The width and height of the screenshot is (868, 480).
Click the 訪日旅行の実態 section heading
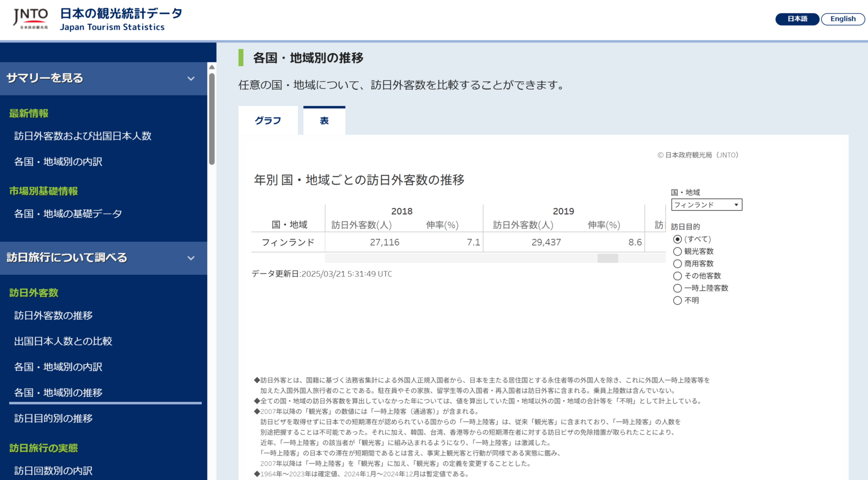[x=43, y=448]
